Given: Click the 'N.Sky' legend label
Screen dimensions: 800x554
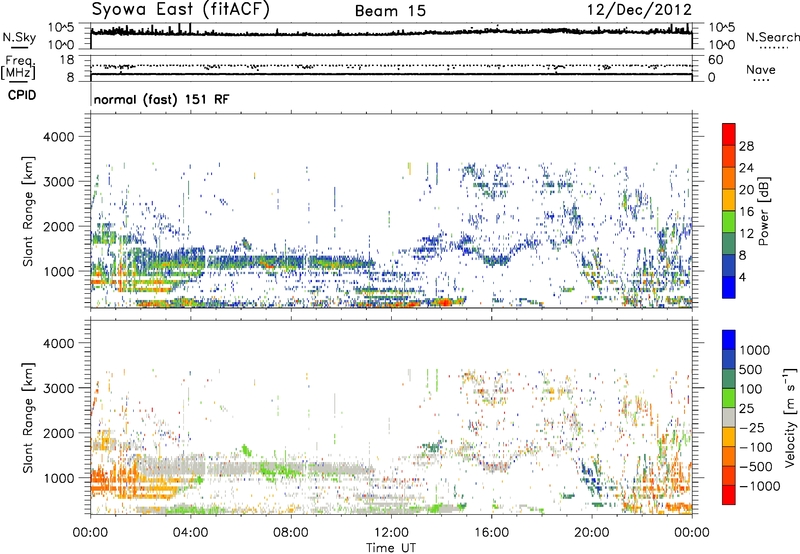Looking at the screenshot, I should (19, 37).
